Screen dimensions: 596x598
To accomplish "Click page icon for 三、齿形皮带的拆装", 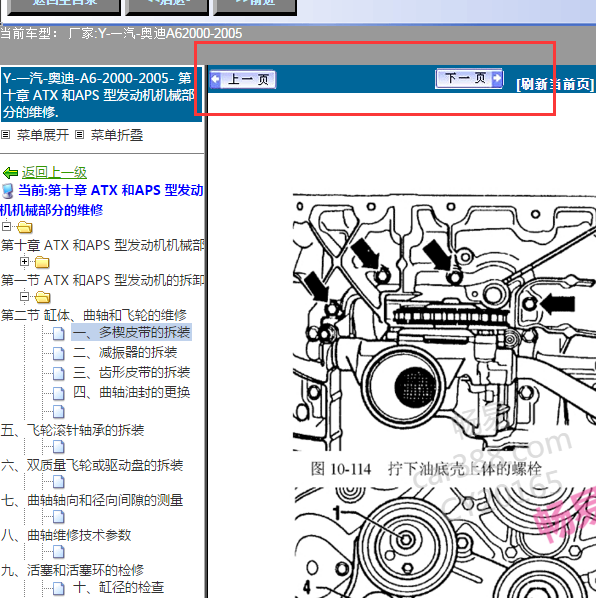I will [59, 373].
